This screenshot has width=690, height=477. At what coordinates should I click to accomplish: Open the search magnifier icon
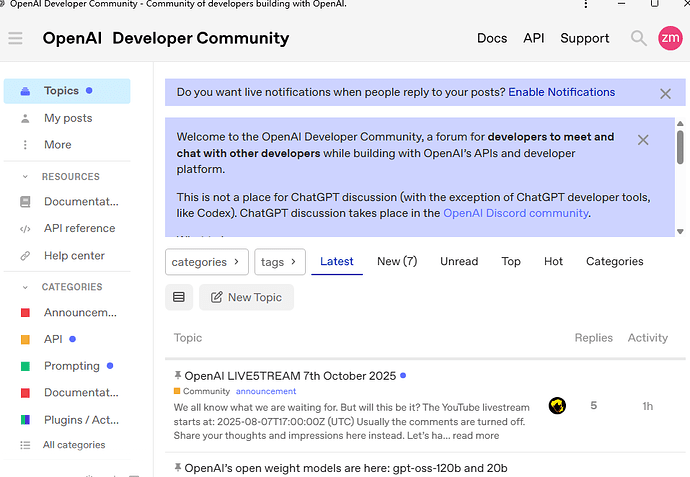click(x=639, y=38)
